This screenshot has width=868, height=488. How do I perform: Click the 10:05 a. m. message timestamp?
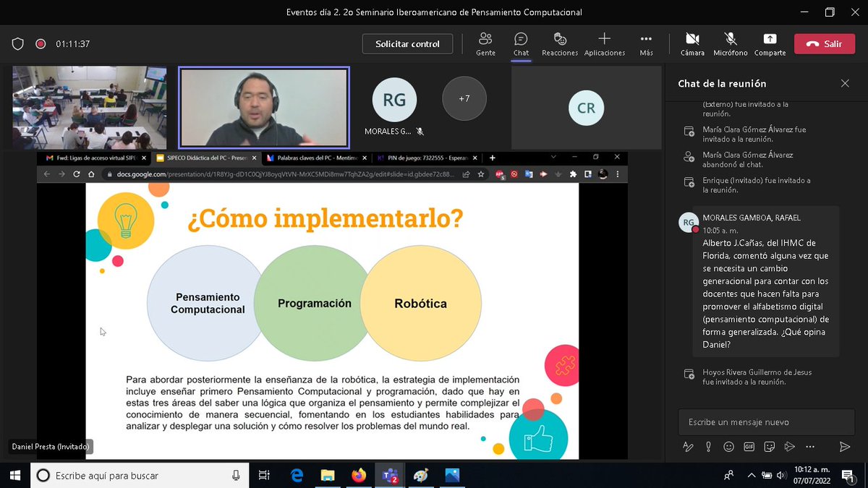[x=720, y=230]
